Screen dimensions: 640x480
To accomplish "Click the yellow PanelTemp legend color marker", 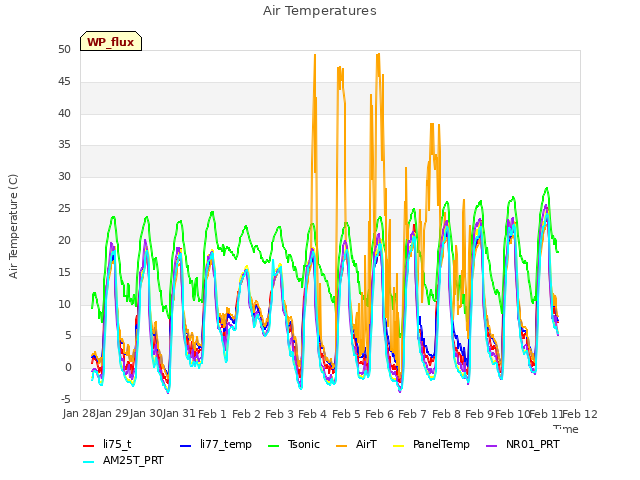I will pyautogui.click(x=398, y=446).
